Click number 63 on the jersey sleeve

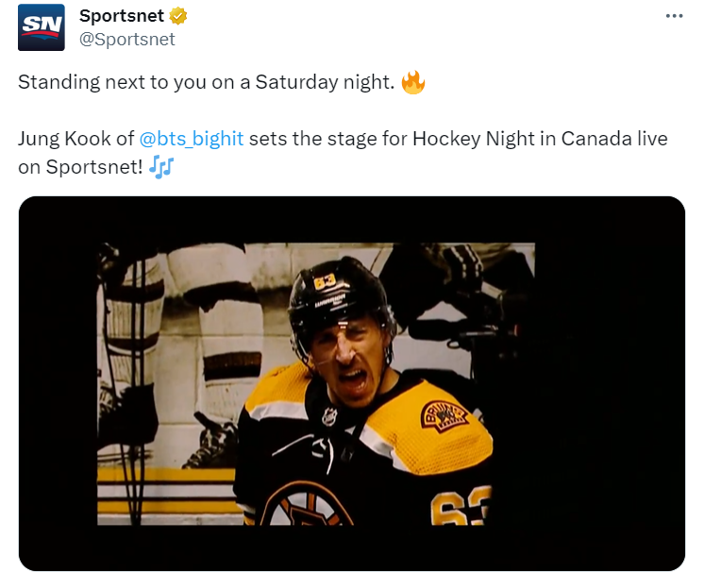coord(460,507)
